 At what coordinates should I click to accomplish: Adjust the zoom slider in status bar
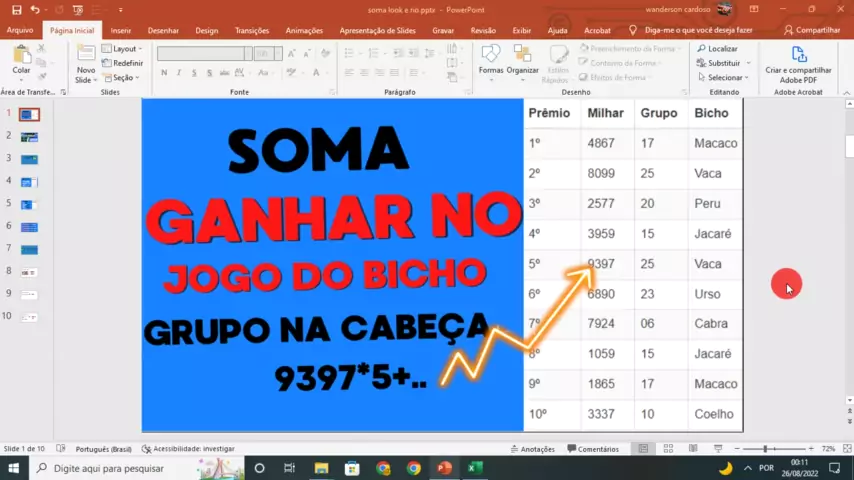(766, 449)
